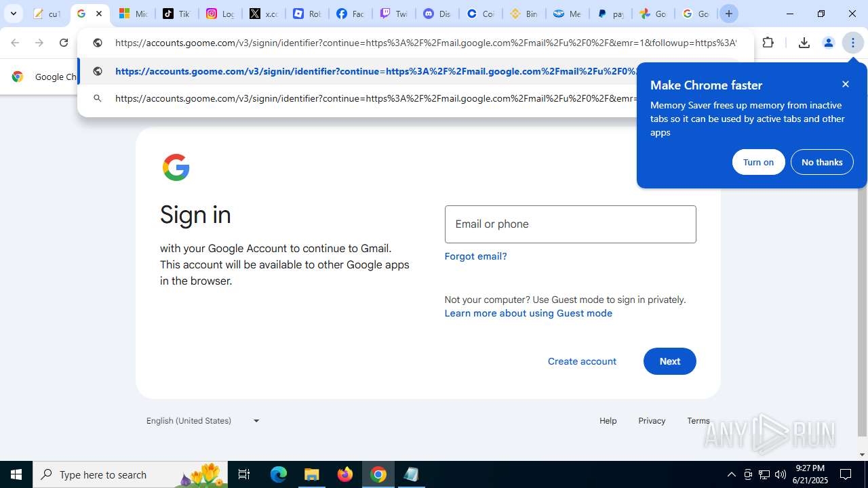Screen dimensions: 868x488
Task: Click the taskbar search box
Action: (131, 474)
